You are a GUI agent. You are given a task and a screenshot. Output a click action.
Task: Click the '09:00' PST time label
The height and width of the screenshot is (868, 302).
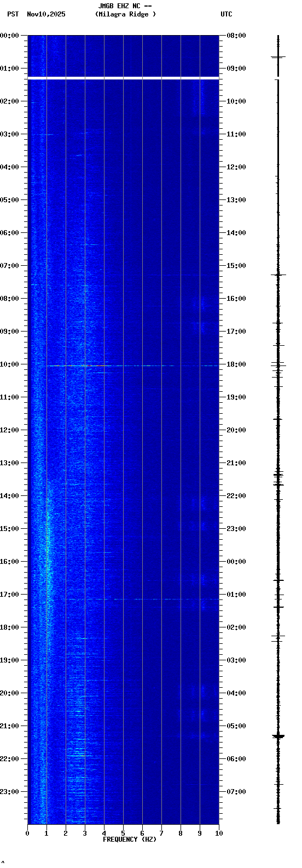click(10, 332)
